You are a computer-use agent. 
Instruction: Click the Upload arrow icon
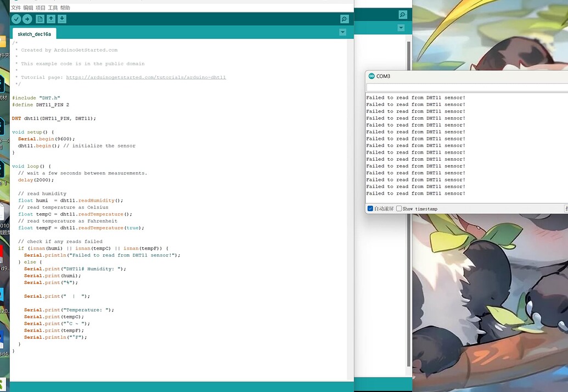pyautogui.click(x=27, y=19)
